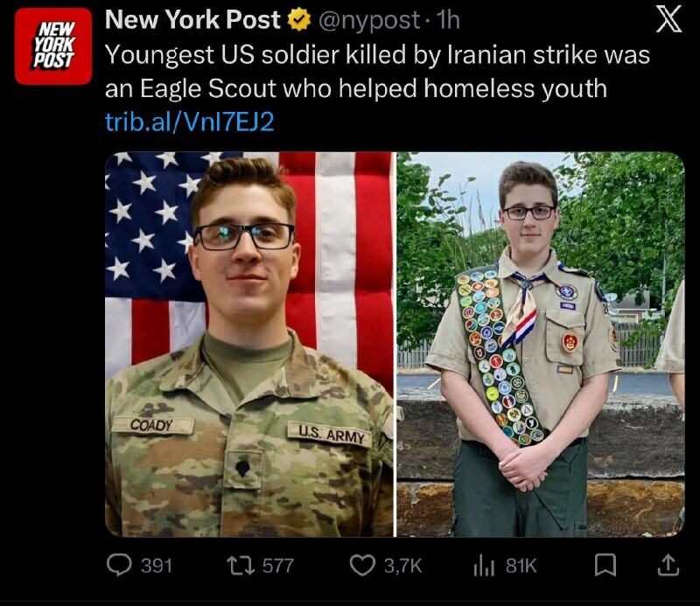Repost the tweet using the retweet icon
The width and height of the screenshot is (700, 606).
point(241,566)
